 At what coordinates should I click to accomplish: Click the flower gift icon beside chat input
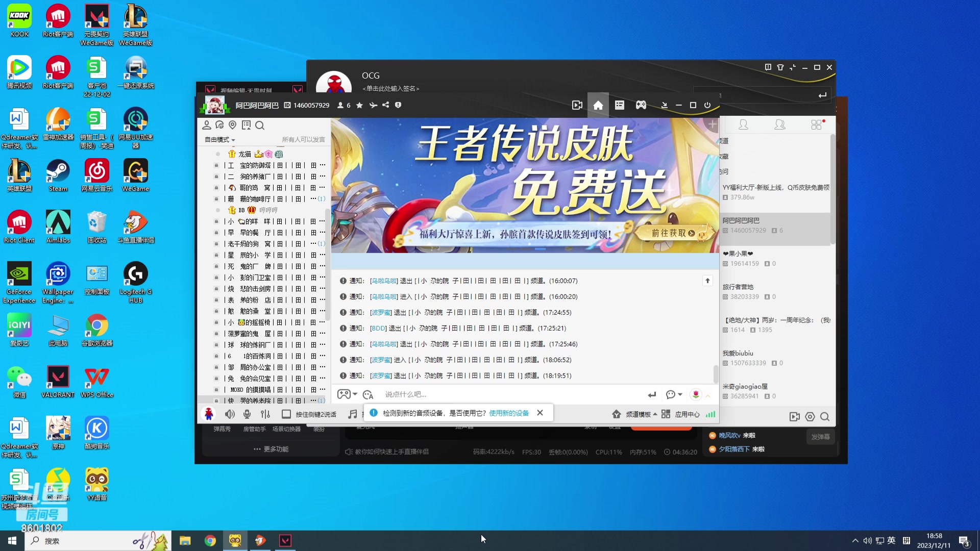(696, 394)
